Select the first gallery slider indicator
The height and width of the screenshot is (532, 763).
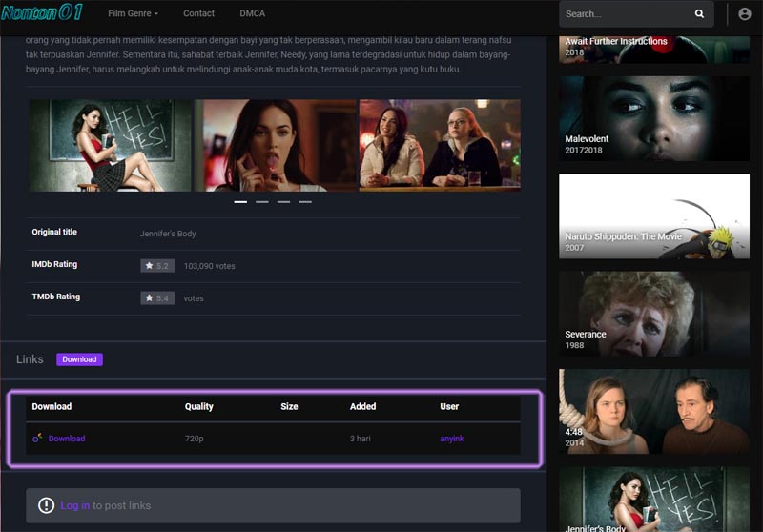point(240,202)
